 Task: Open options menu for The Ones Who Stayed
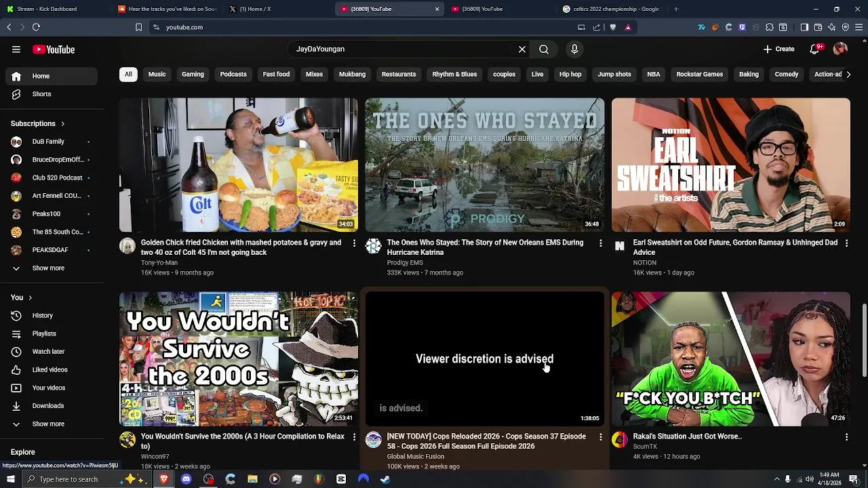pos(600,243)
